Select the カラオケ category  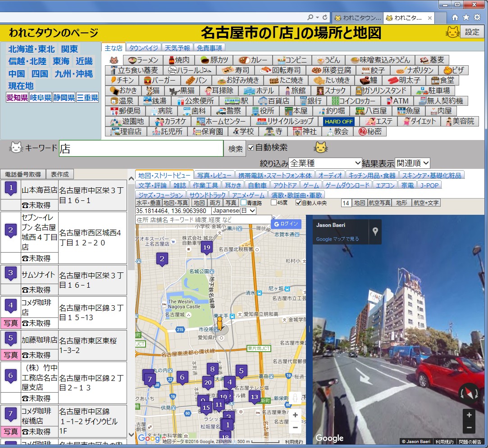point(170,121)
